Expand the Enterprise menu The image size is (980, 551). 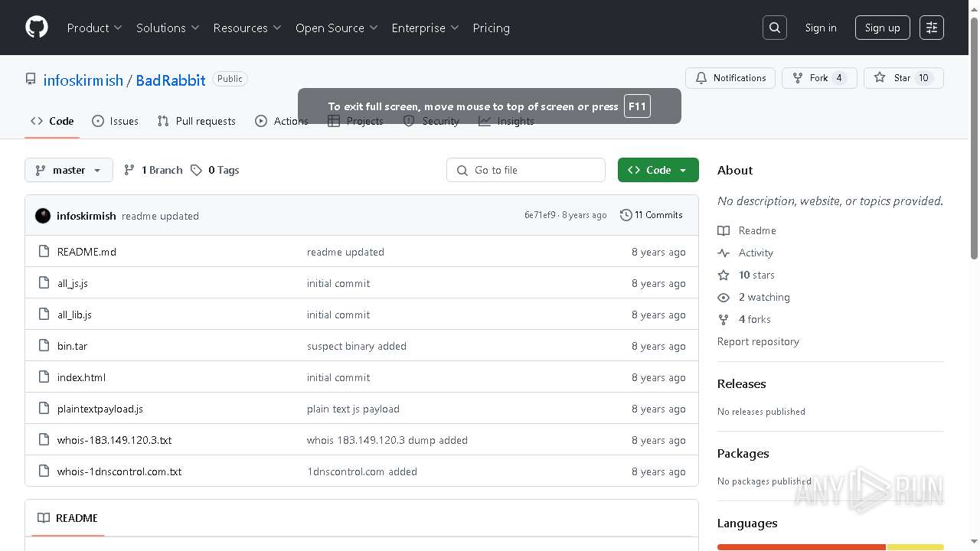[x=425, y=28]
